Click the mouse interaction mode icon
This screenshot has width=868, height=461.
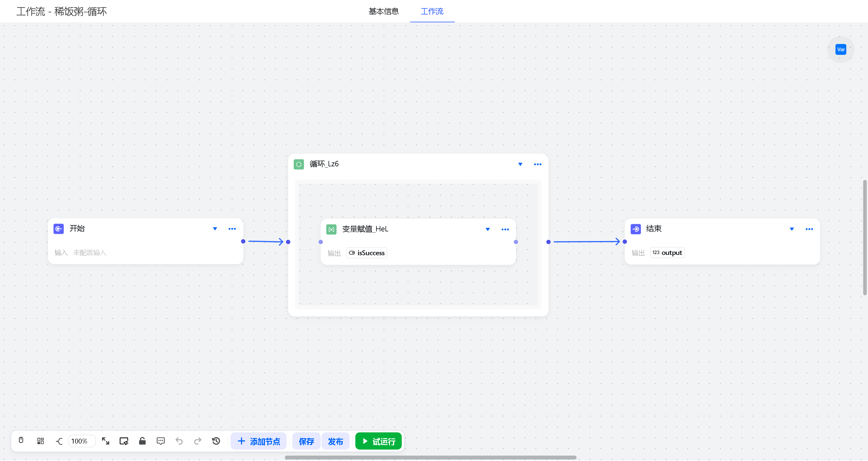coord(21,441)
